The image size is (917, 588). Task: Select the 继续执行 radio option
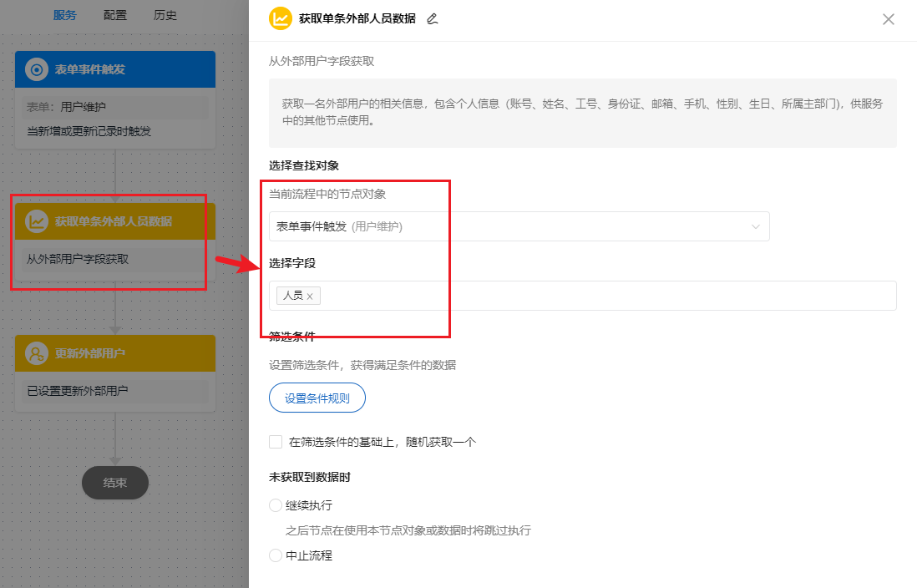276,504
